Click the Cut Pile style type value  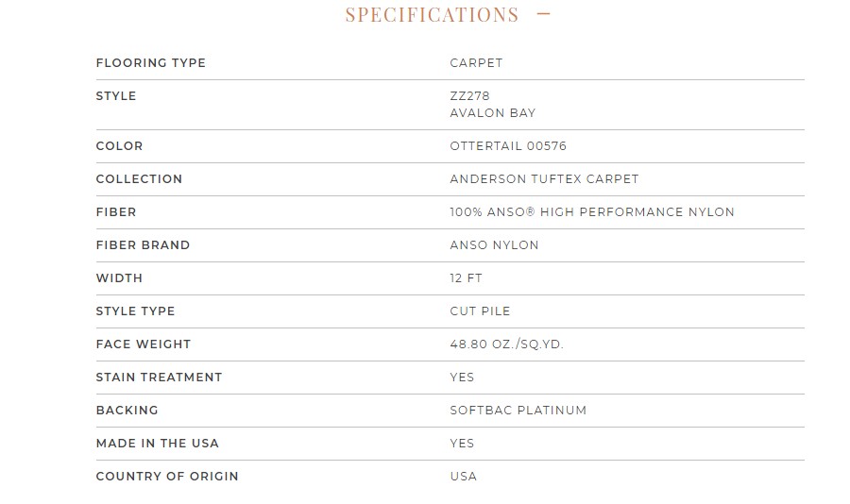[x=480, y=311]
